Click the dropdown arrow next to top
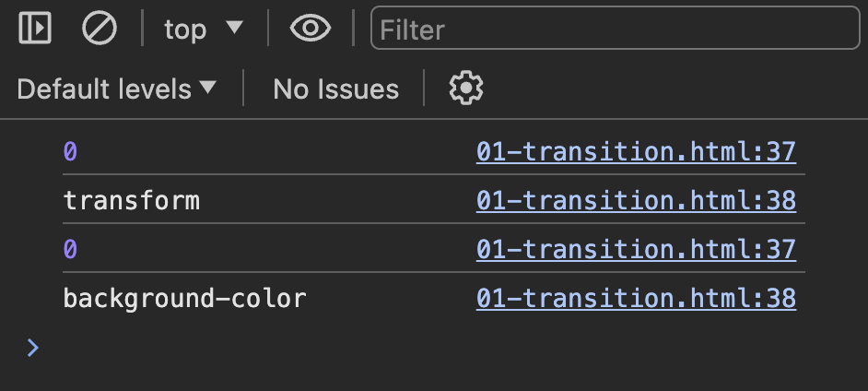 (234, 29)
